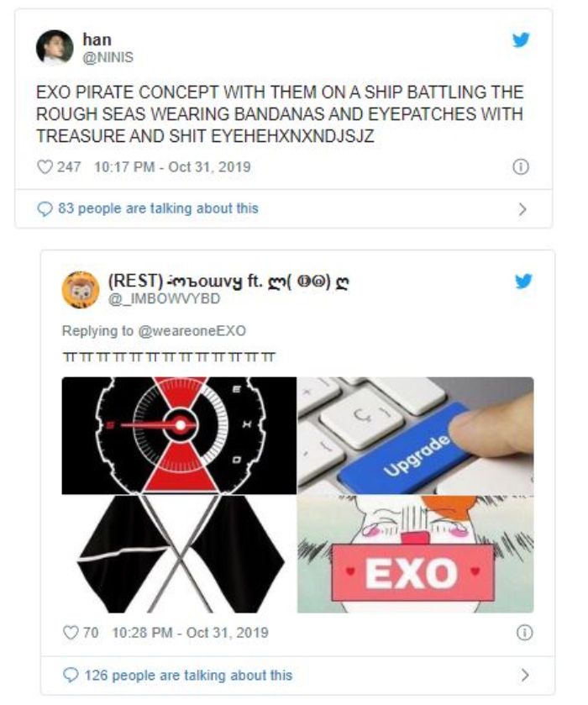Click the speech bubble icon beside 83 people
The width and height of the screenshot is (588, 705).
[45, 209]
